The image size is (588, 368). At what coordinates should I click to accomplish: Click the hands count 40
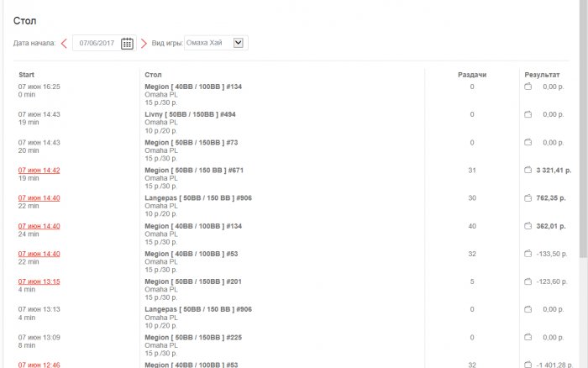click(x=472, y=226)
